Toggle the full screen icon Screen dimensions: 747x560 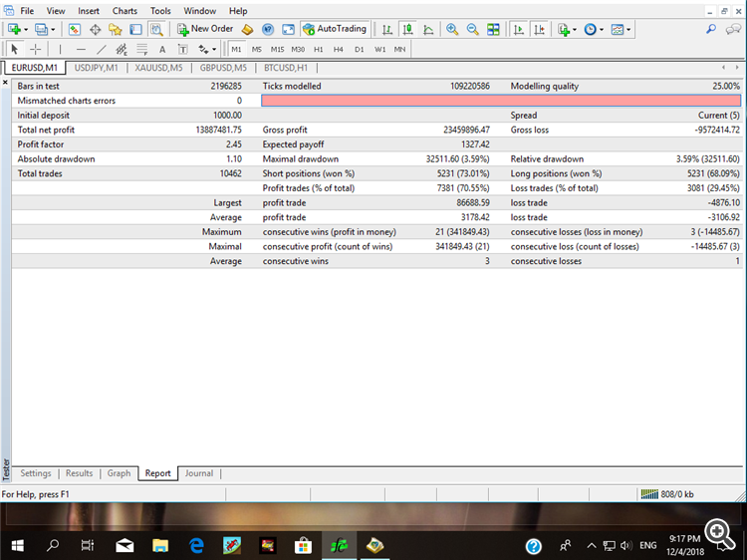(x=288, y=30)
